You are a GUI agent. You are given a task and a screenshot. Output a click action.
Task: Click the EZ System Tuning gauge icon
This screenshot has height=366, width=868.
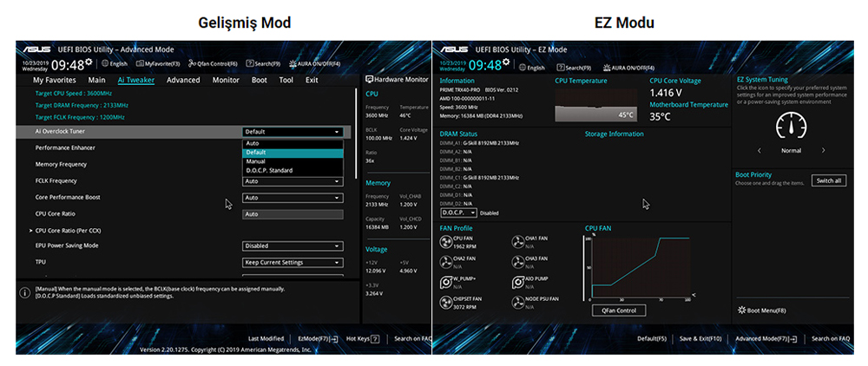(791, 126)
